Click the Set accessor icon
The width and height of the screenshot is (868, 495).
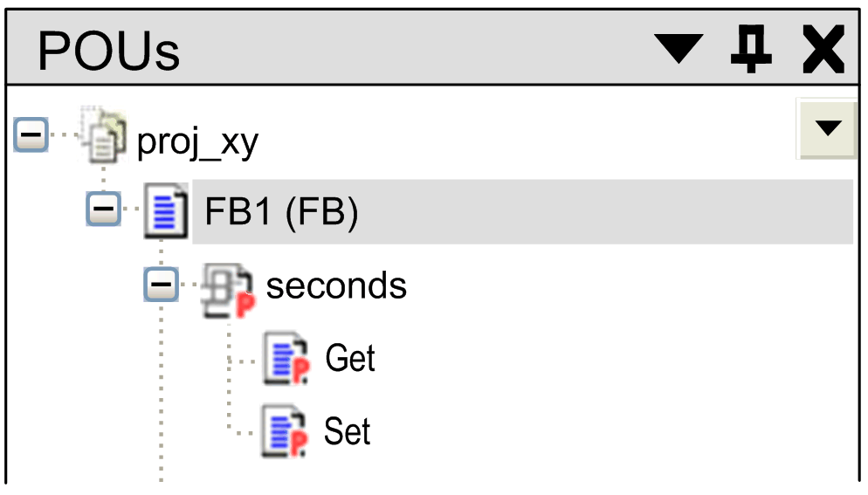tap(287, 432)
